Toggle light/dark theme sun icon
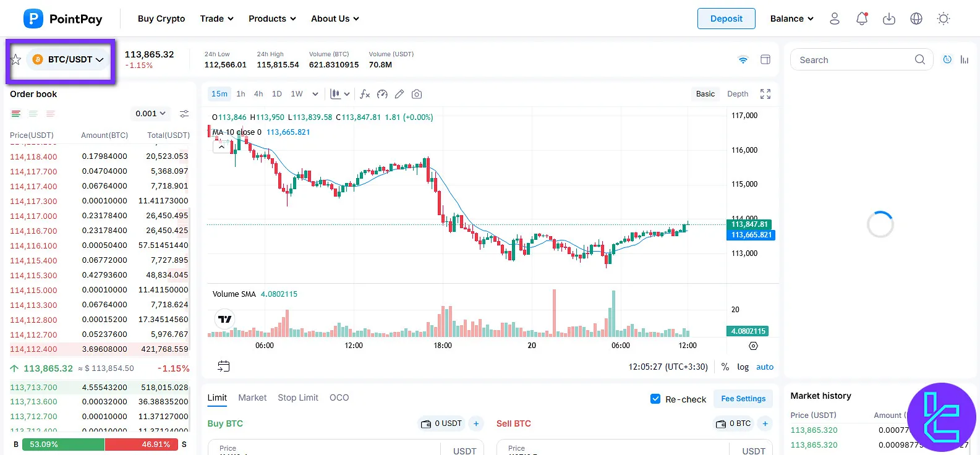This screenshot has width=980, height=455. 944,19
